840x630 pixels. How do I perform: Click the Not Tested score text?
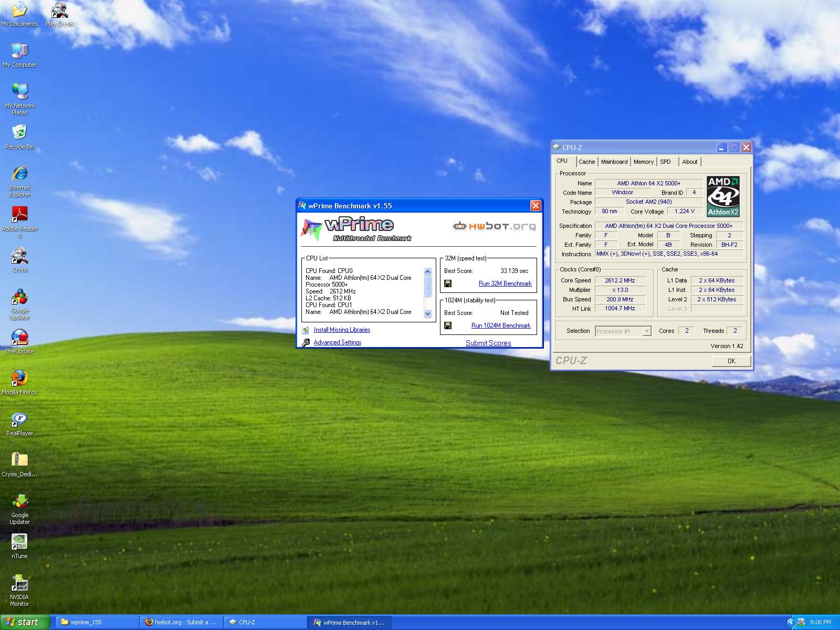[514, 313]
